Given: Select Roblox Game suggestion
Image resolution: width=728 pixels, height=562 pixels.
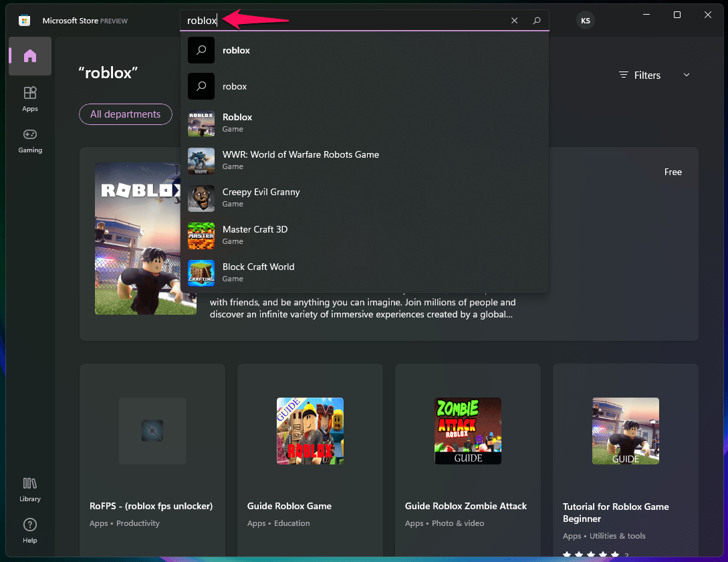Looking at the screenshot, I should pyautogui.click(x=364, y=123).
